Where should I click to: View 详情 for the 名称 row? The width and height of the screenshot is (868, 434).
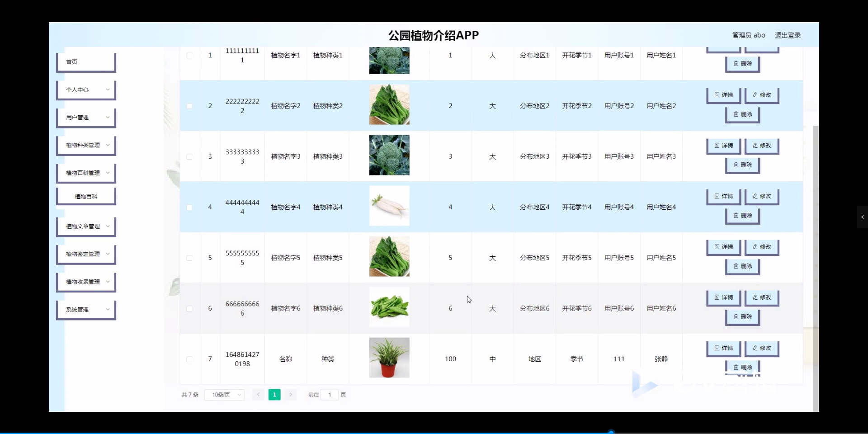pos(724,348)
